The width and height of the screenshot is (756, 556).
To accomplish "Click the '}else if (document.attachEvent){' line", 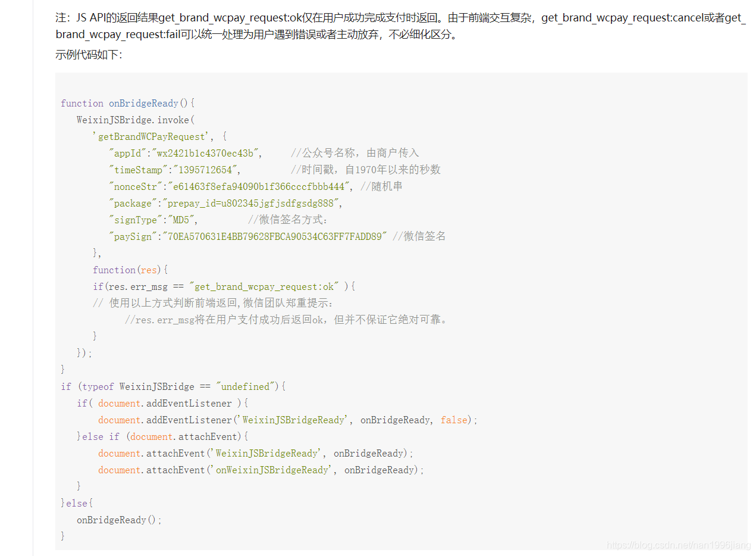I will (162, 436).
